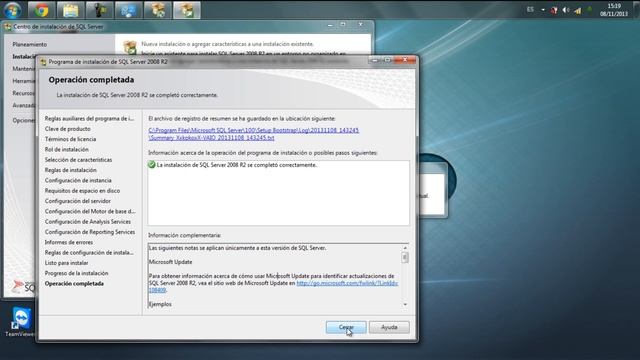Select 'Términos de licencia' step
Screen dimensions: 640x360
(x=70, y=139)
